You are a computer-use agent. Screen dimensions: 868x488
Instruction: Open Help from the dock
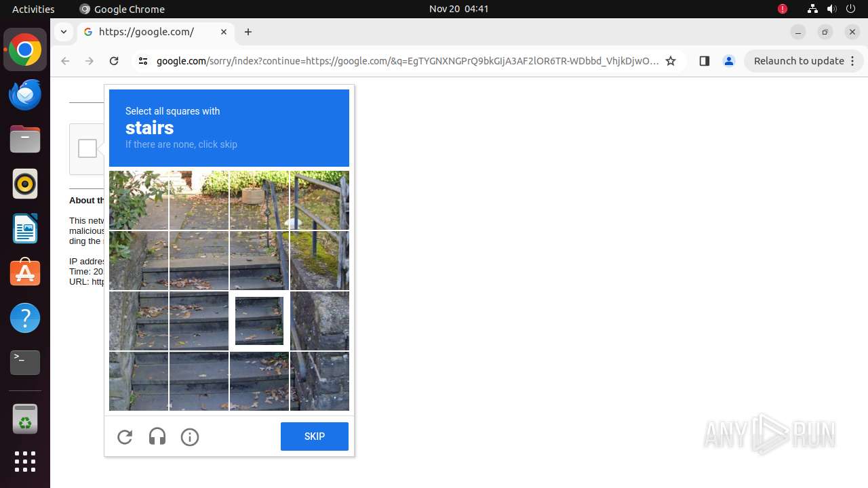tap(25, 318)
